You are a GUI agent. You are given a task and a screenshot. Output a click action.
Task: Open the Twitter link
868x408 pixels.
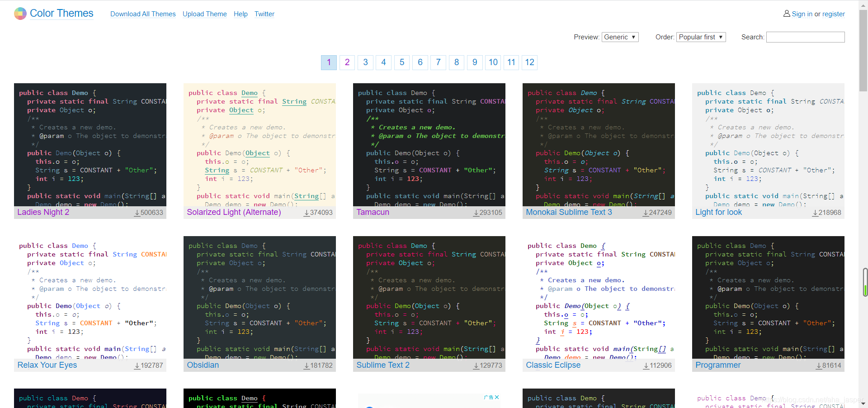click(264, 14)
